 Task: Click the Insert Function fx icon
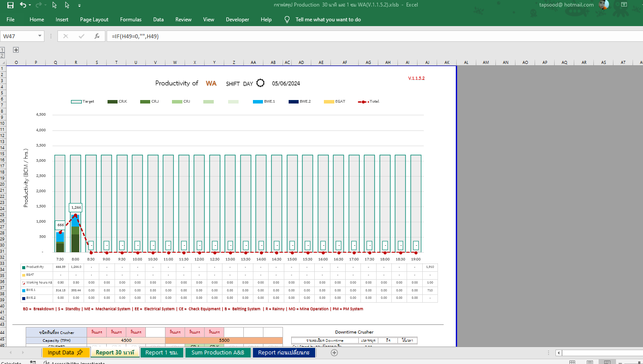tap(97, 36)
